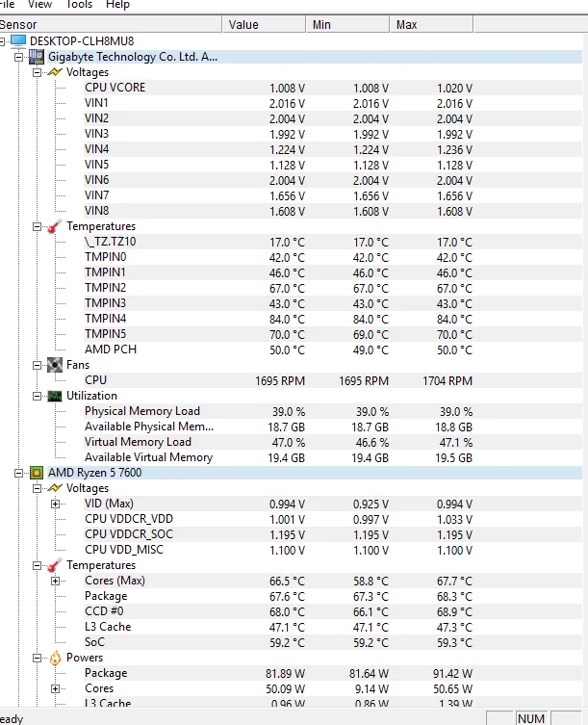Expand the VID (Max) voltage entry
The height and width of the screenshot is (725, 588).
click(x=55, y=504)
